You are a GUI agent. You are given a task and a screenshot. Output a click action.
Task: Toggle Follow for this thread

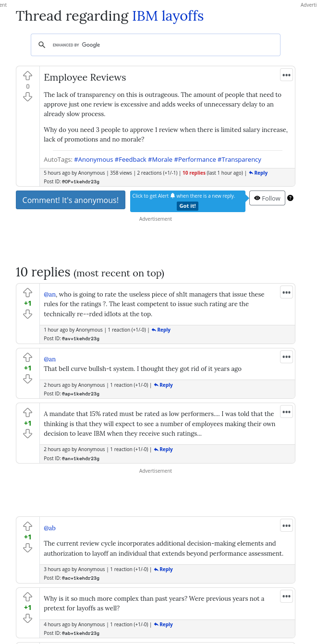(267, 198)
